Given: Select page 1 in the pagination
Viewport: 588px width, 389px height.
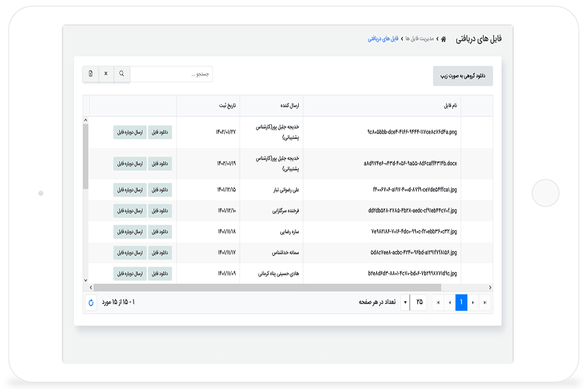Looking at the screenshot, I should point(461,302).
